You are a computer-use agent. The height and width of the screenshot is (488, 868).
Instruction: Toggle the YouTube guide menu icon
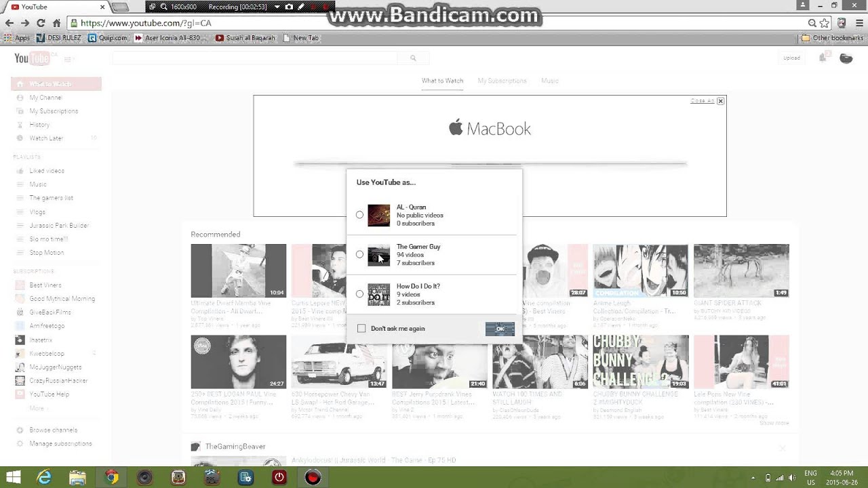click(x=68, y=59)
